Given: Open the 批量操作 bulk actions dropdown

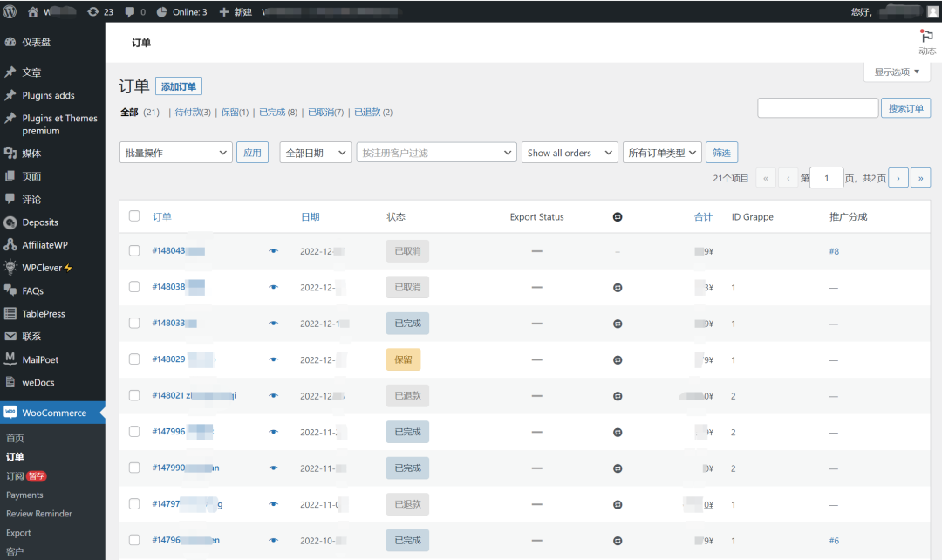Looking at the screenshot, I should (175, 152).
